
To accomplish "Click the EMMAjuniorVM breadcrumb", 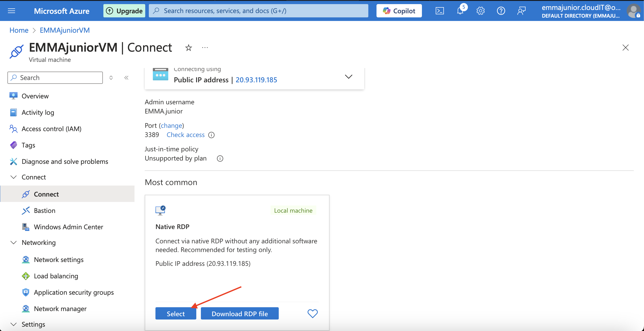I will [65, 30].
